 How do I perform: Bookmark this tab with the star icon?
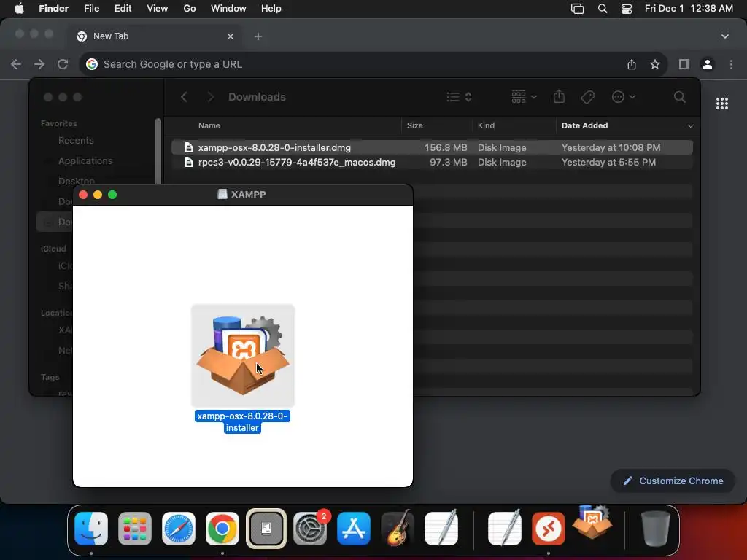tap(655, 64)
